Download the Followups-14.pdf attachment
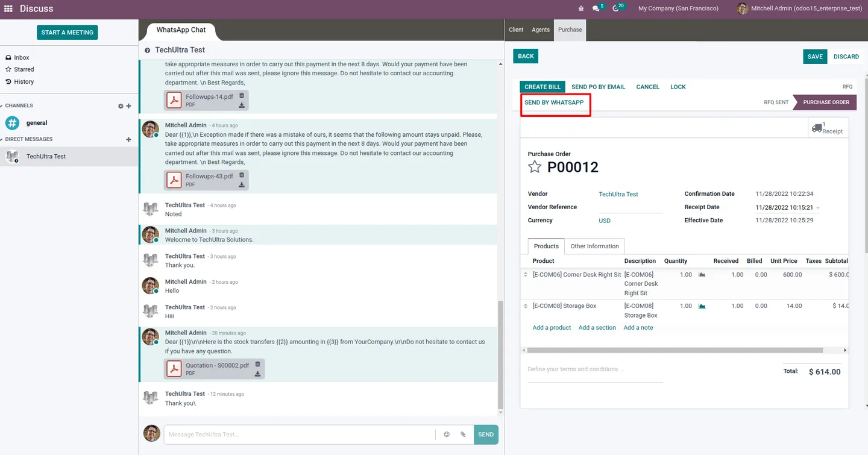Viewport: 868px width, 455px height. pyautogui.click(x=242, y=105)
